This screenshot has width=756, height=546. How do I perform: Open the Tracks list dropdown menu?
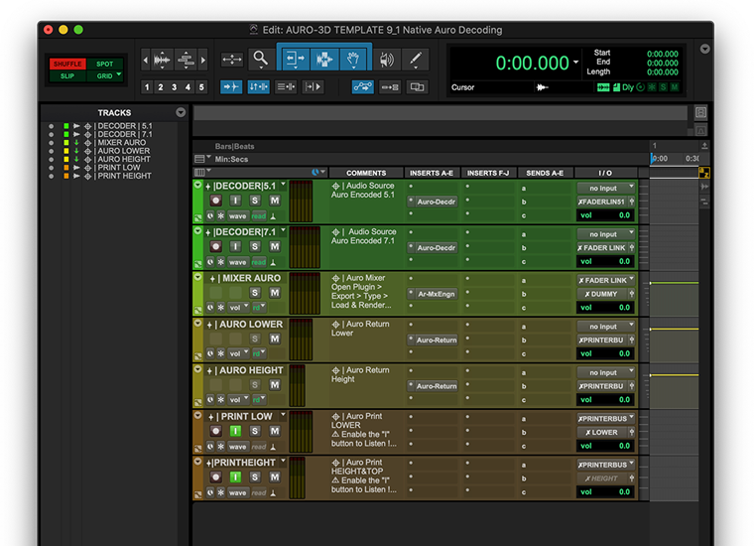click(x=180, y=113)
